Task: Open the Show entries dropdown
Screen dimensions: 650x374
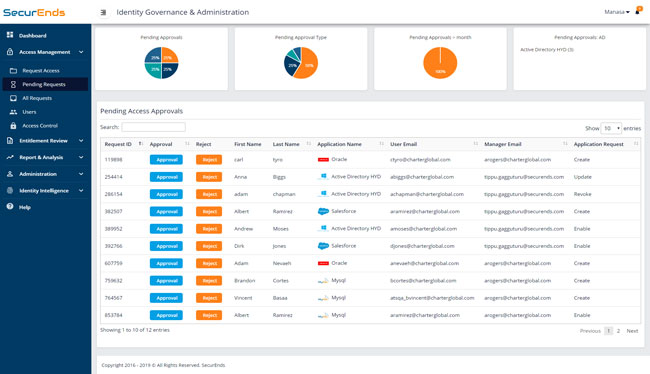Action: point(611,128)
